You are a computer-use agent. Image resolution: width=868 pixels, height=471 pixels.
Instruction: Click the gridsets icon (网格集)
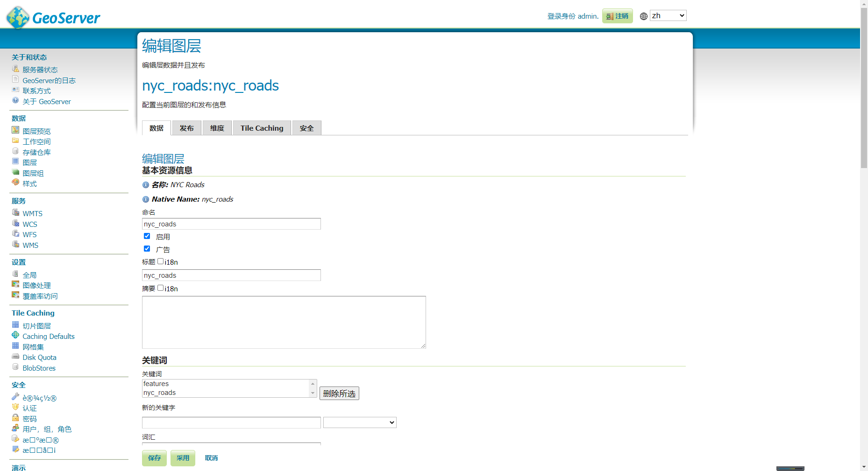point(15,346)
